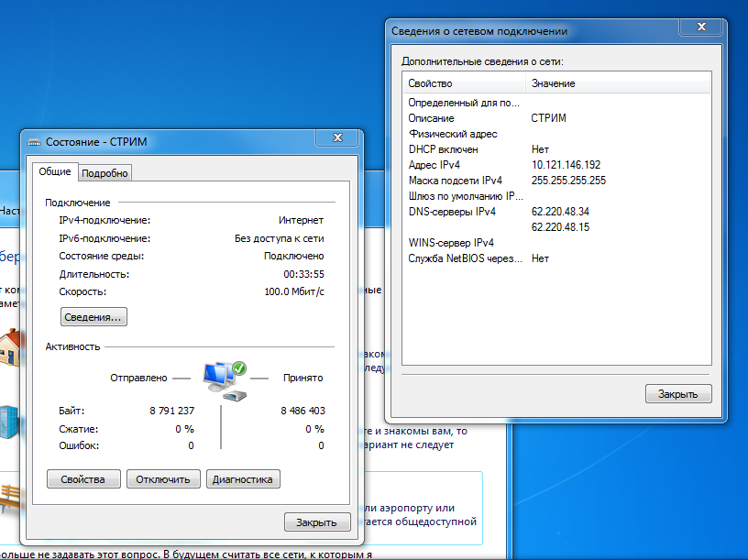Sort by the Значение column header
The width and height of the screenshot is (748, 560).
[x=618, y=83]
